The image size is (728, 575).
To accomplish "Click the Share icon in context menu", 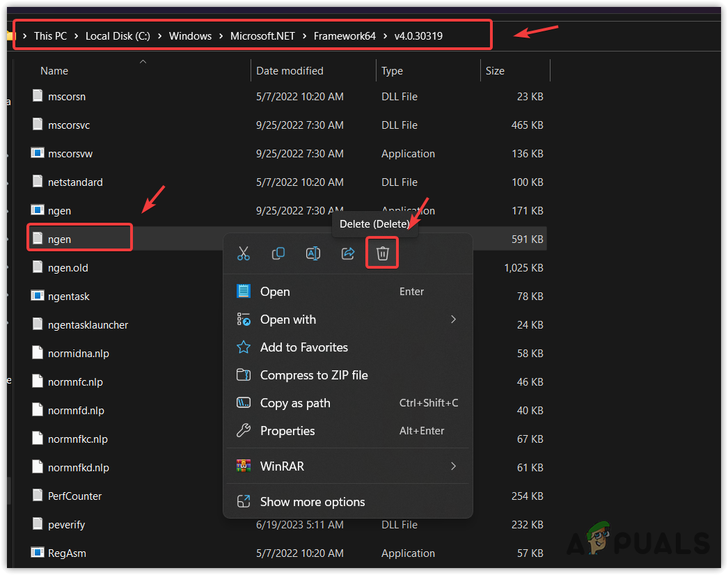I will coord(348,253).
